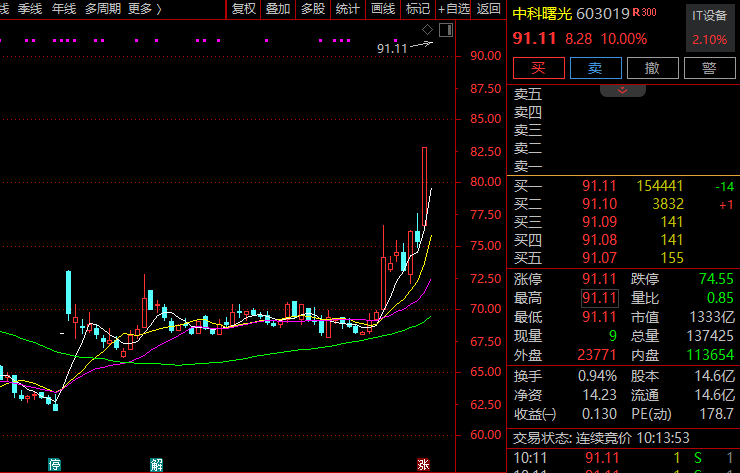The height and width of the screenshot is (473, 740).
Task: Click the latest tall red candlestick
Action: [424, 187]
